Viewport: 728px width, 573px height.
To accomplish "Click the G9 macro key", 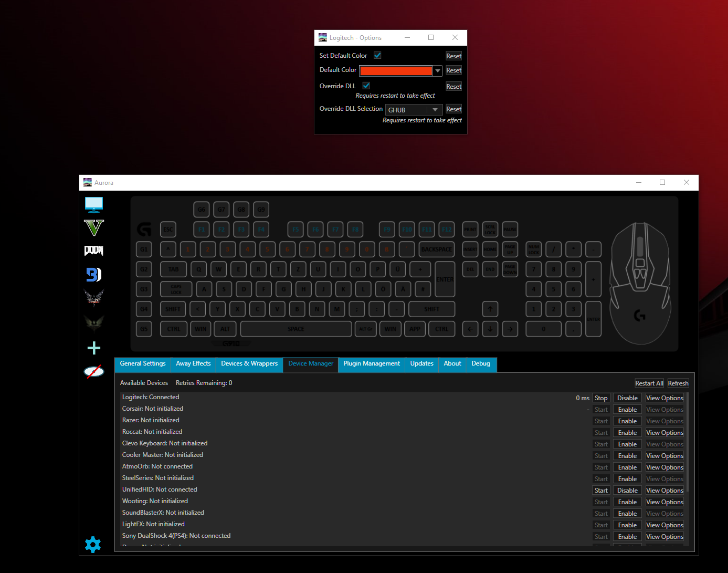I will pyautogui.click(x=261, y=210).
